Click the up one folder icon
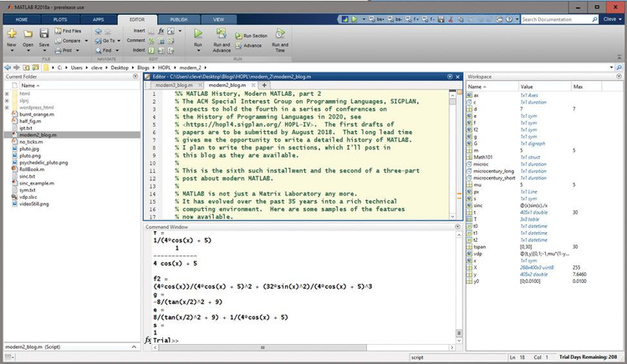Viewport: 627px width, 364px height. point(26,68)
